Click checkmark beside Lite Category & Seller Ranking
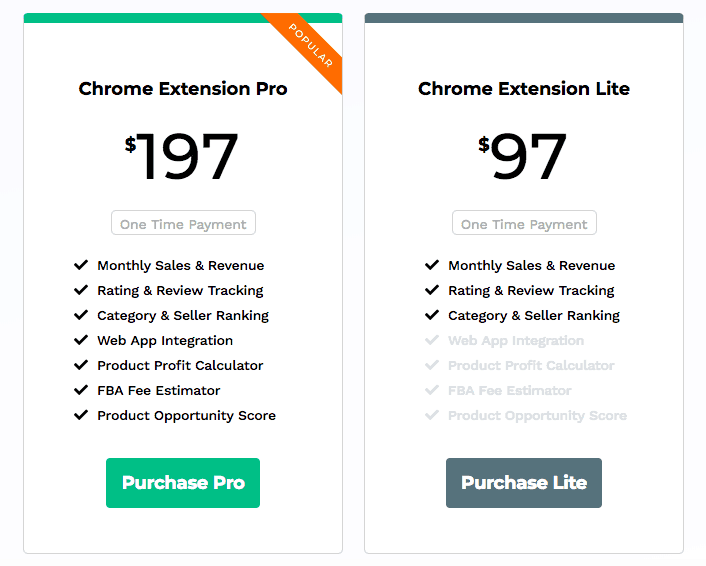Image resolution: width=706 pixels, height=566 pixels. coord(432,315)
